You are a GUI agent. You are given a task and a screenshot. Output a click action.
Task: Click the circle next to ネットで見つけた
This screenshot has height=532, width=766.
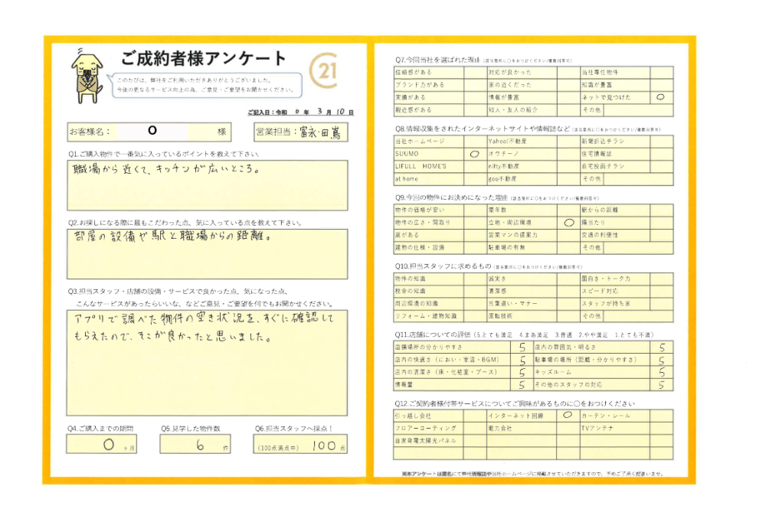point(660,97)
